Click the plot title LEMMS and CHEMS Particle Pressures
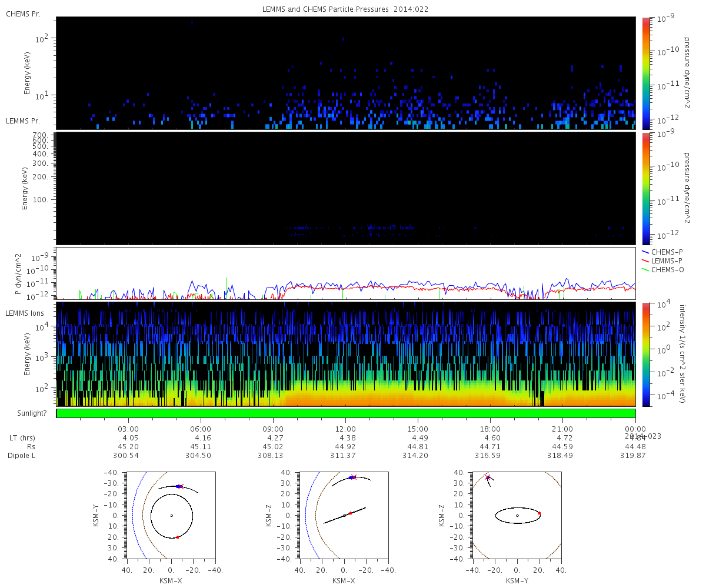The image size is (706, 588). click(345, 9)
